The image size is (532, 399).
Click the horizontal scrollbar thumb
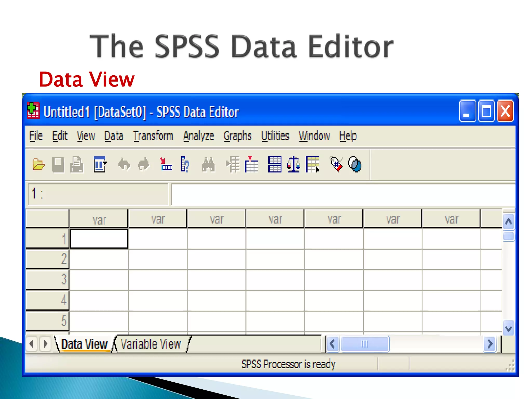click(365, 344)
